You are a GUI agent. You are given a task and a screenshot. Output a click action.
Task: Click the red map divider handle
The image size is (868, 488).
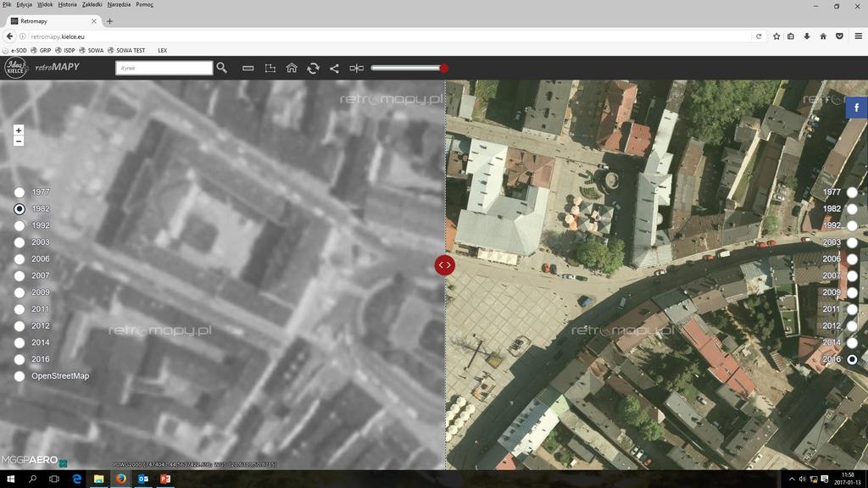click(444, 265)
